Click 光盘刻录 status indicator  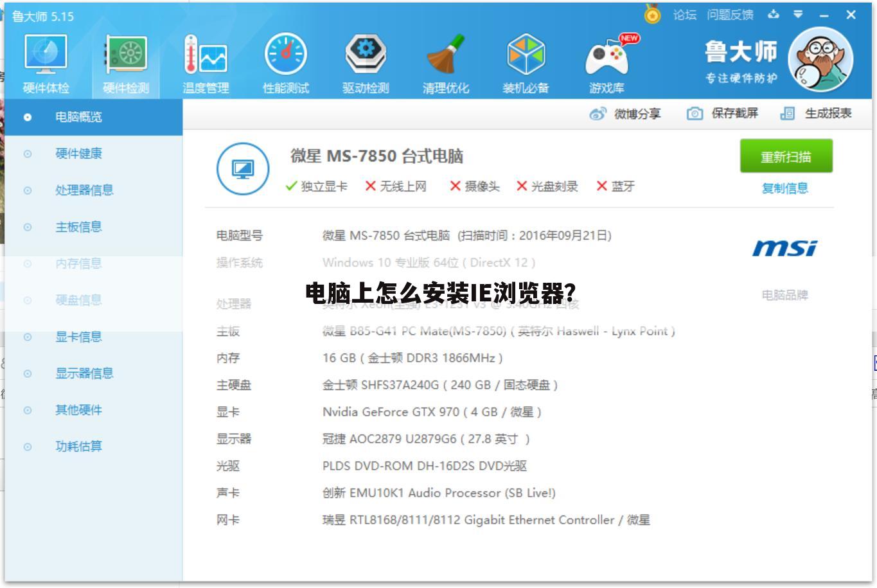pyautogui.click(x=547, y=186)
